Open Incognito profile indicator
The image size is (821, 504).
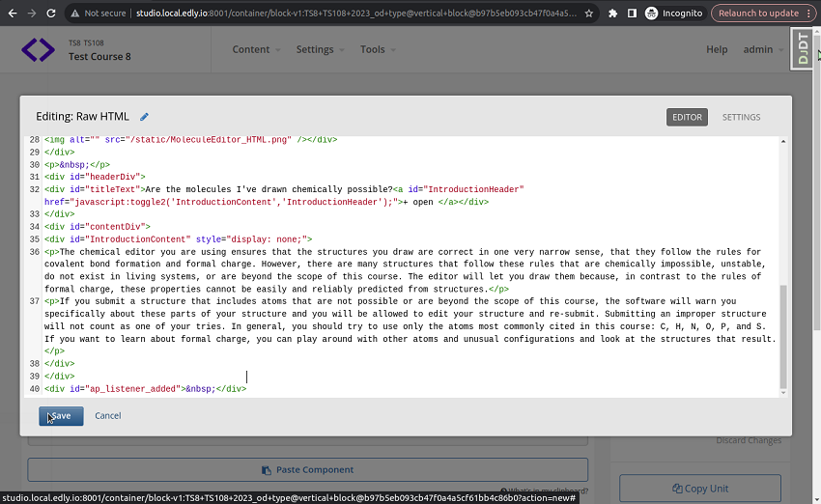(674, 14)
